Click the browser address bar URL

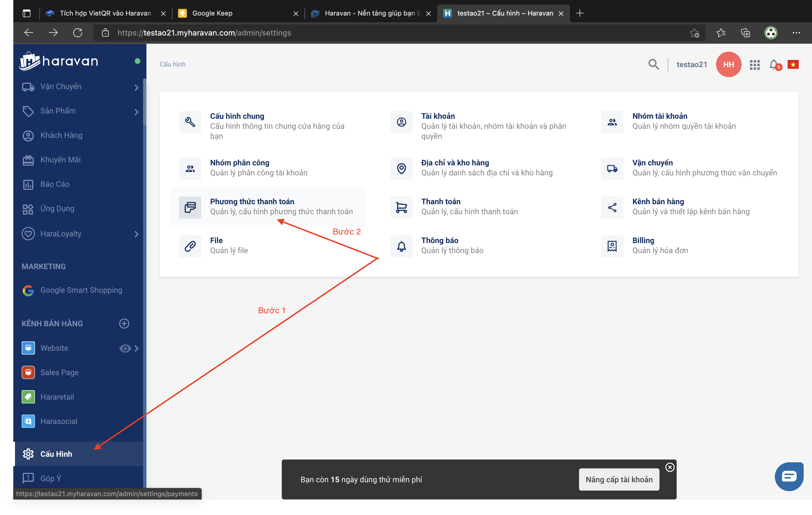pos(204,33)
